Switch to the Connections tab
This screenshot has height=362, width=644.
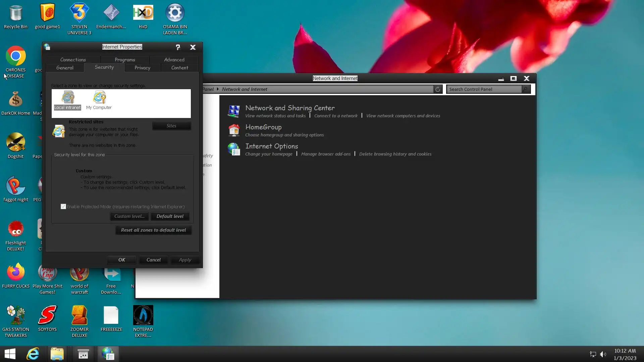[73, 60]
